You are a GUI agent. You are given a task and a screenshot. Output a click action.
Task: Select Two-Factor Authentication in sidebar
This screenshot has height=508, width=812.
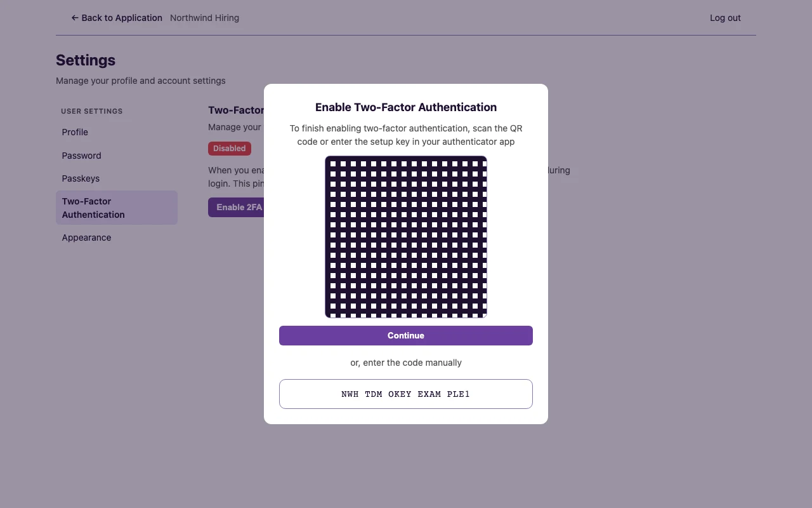[x=117, y=208]
